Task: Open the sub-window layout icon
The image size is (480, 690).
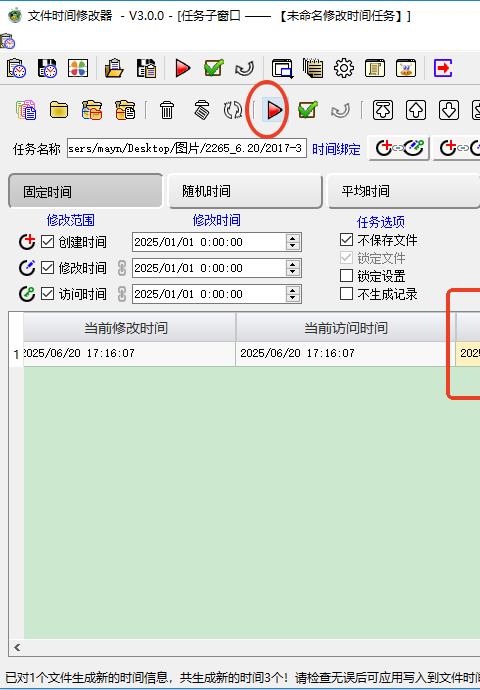Action: coord(282,68)
